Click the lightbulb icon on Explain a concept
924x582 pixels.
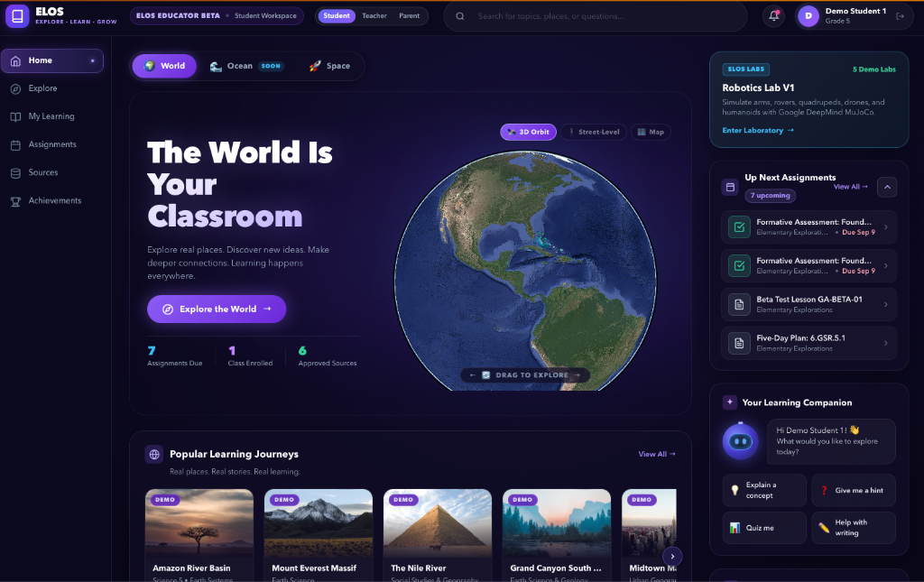click(x=735, y=490)
